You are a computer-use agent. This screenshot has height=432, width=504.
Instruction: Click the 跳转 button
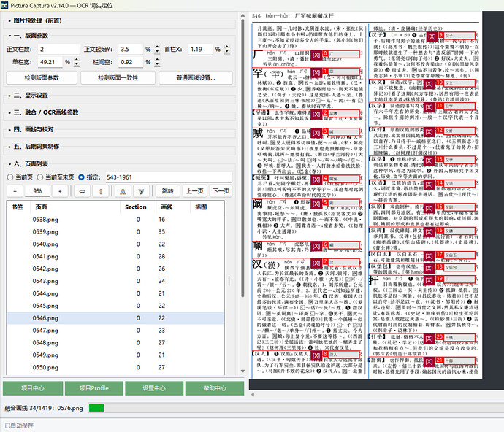(168, 191)
